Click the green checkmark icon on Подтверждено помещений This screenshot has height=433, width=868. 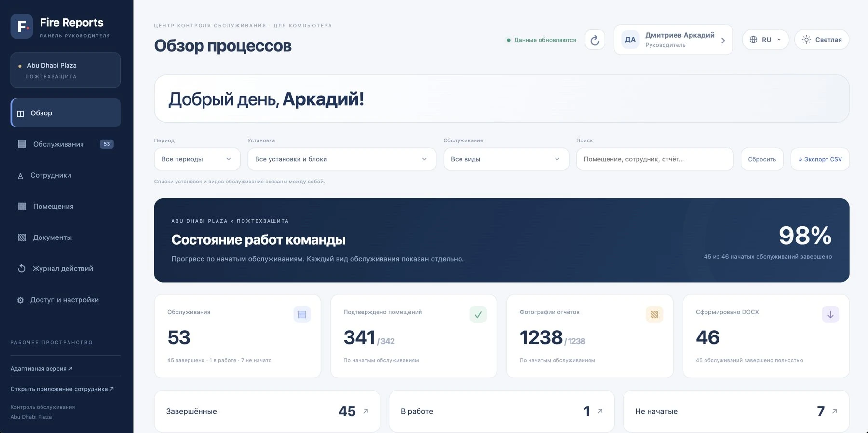click(478, 315)
